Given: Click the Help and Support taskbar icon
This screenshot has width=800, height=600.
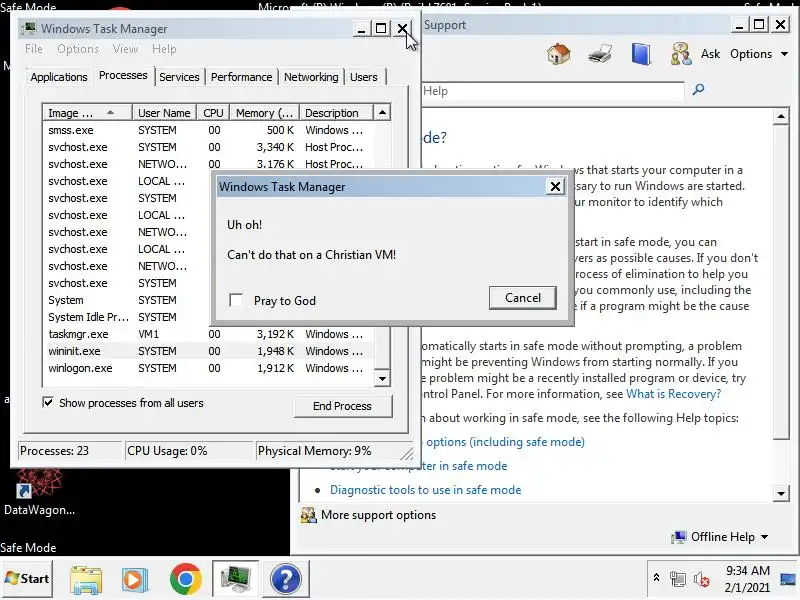Looking at the screenshot, I should point(286,579).
